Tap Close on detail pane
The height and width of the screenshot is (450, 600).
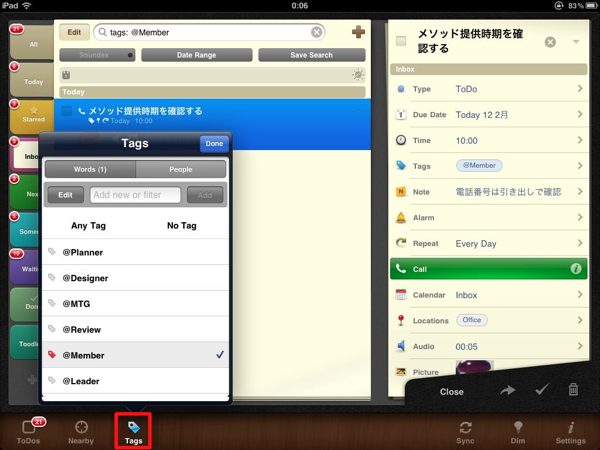coord(452,391)
